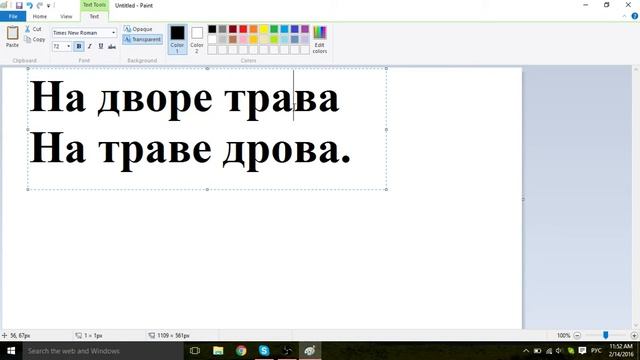Choose the orange color swatch
Screen dimensions: 640x360
point(253,29)
